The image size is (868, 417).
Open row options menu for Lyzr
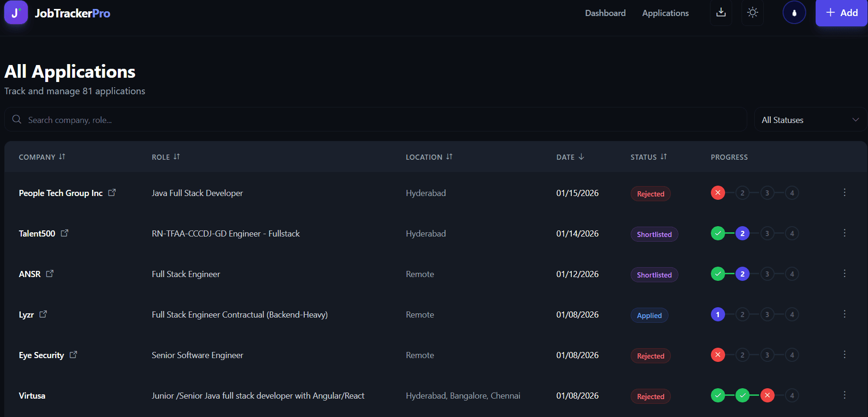coord(844,314)
